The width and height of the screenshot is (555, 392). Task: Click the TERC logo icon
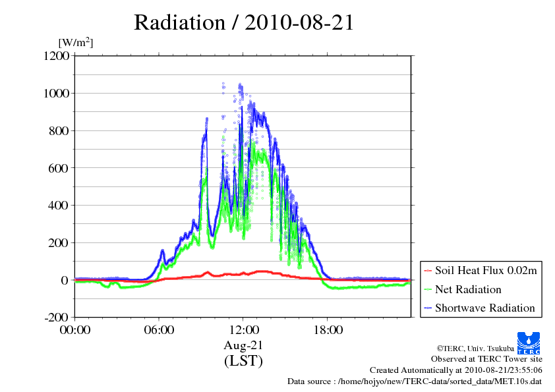529,343
